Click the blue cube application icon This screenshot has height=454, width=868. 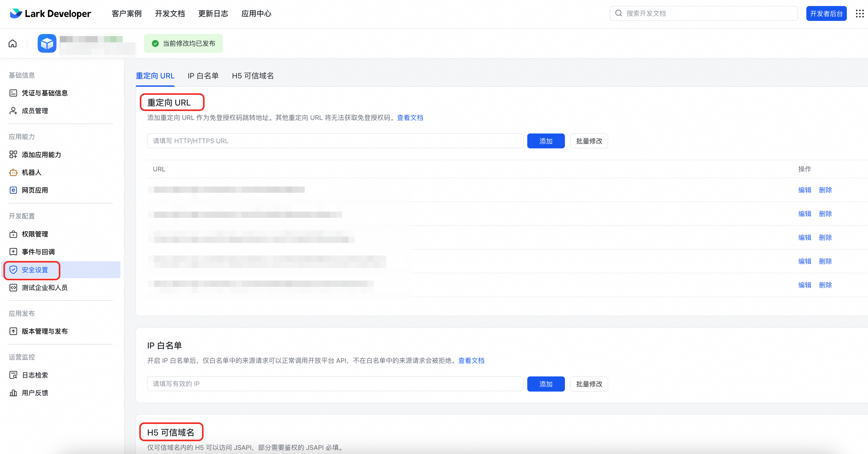47,43
